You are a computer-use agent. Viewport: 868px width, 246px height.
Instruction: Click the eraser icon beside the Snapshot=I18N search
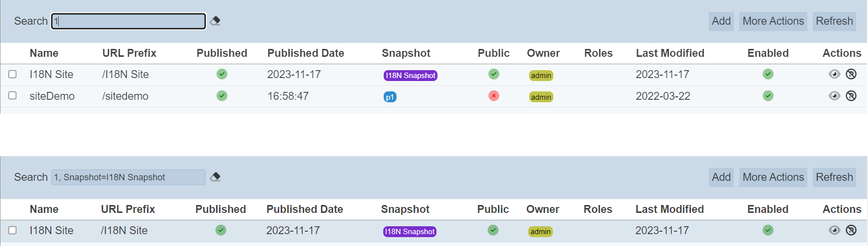click(215, 177)
